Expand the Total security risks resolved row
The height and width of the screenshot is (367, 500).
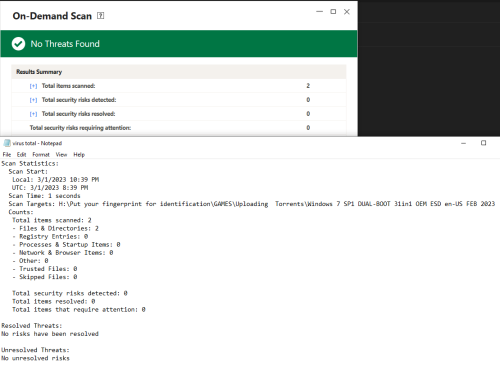(x=33, y=114)
